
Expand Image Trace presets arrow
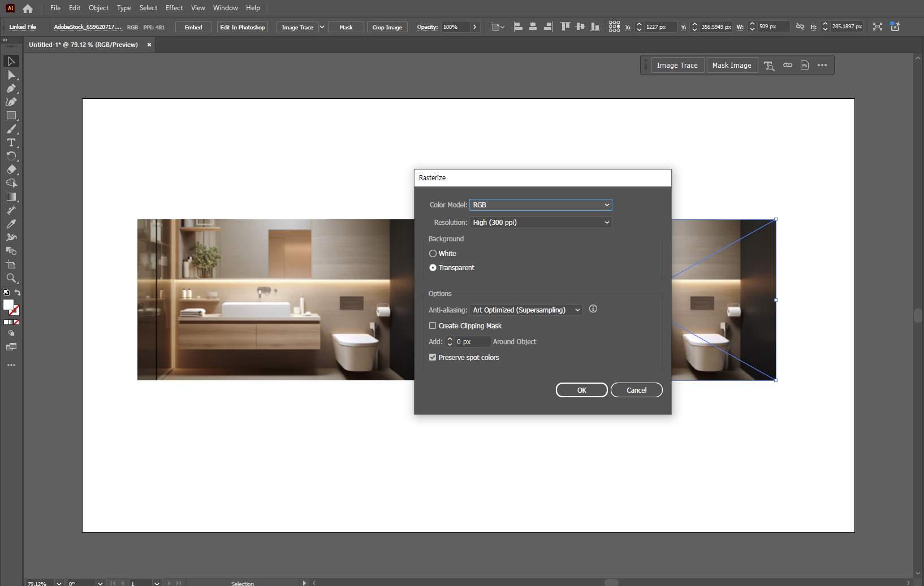(322, 27)
